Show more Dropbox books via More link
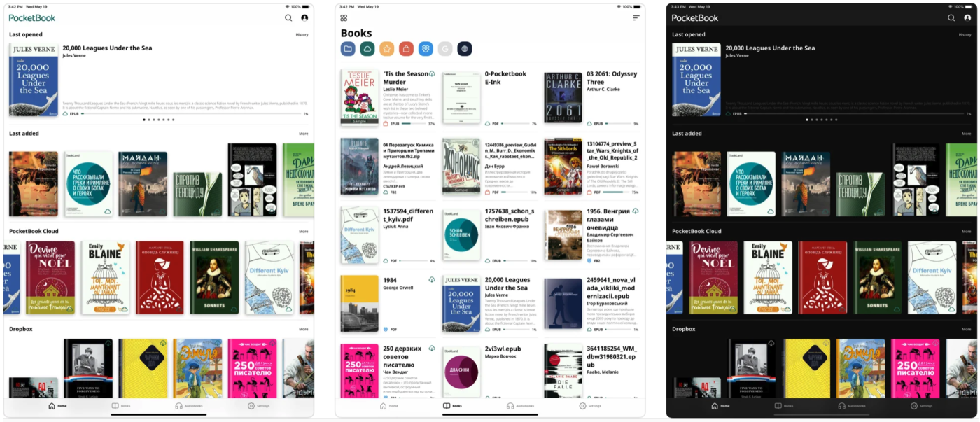The image size is (980, 422). click(303, 329)
